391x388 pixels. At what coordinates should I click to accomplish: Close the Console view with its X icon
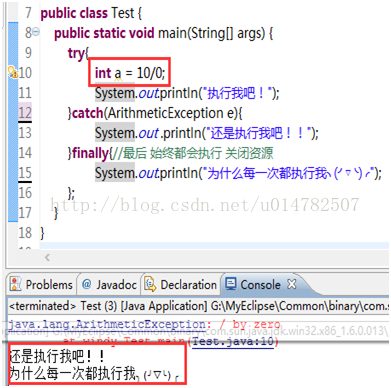point(292,284)
